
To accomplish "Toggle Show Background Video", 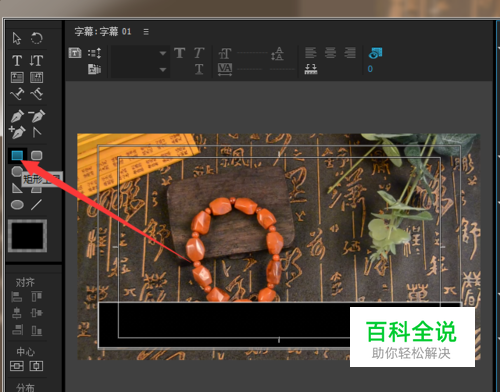I will tap(375, 53).
